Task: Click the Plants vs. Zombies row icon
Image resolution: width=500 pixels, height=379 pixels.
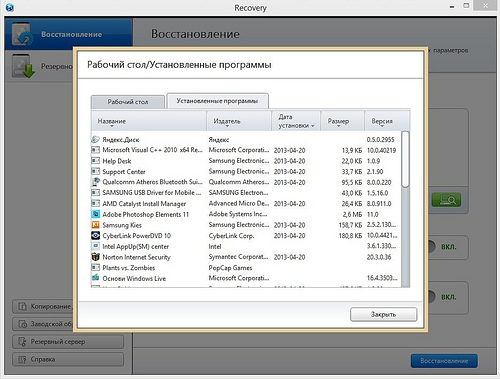Action: [x=96, y=267]
